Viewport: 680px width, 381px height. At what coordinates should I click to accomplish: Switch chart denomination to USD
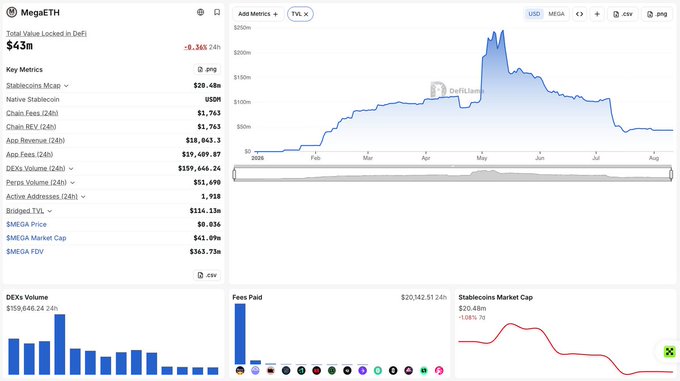click(534, 14)
